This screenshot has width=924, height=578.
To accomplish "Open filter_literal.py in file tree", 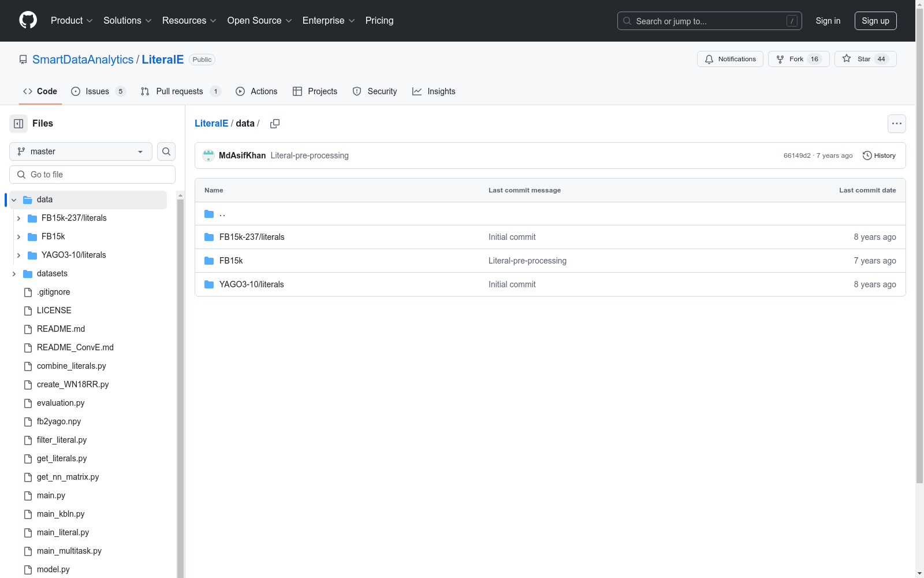I will [x=62, y=440].
